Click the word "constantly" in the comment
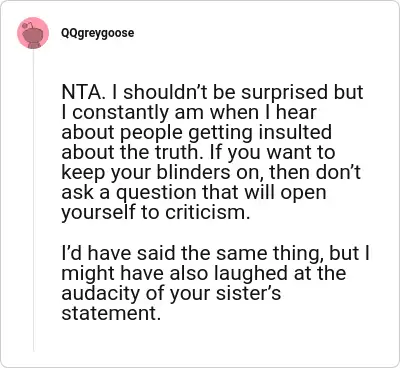 pos(120,112)
